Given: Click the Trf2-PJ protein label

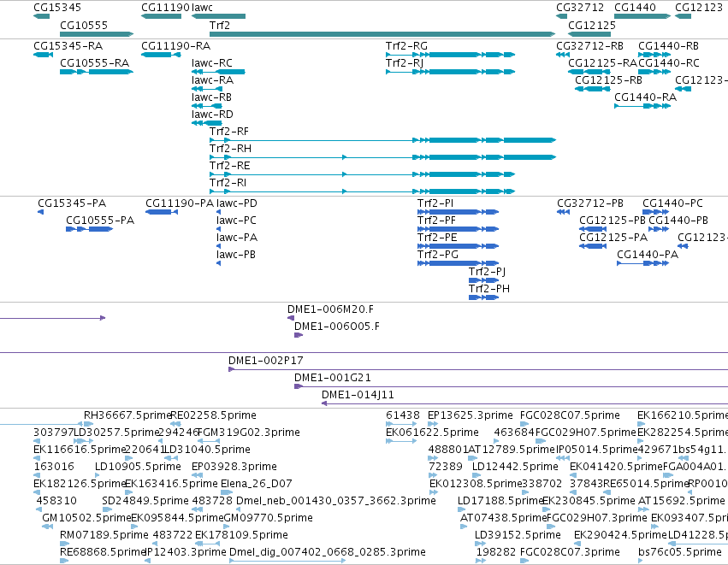Looking at the screenshot, I should [x=488, y=272].
